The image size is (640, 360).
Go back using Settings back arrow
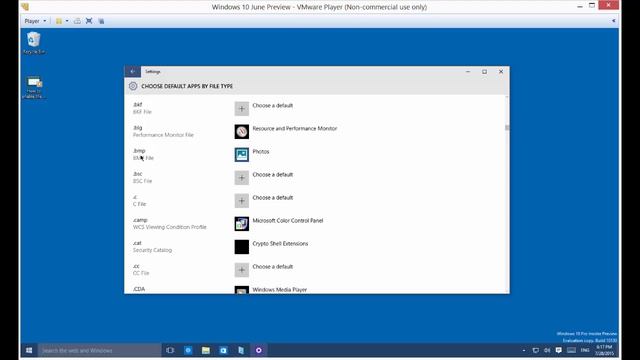133,71
